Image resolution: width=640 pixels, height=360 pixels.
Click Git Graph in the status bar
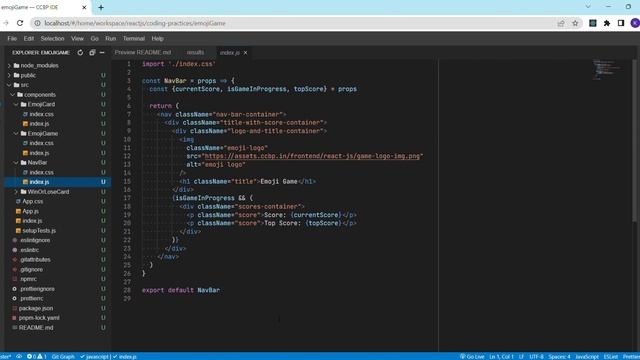tap(63, 356)
